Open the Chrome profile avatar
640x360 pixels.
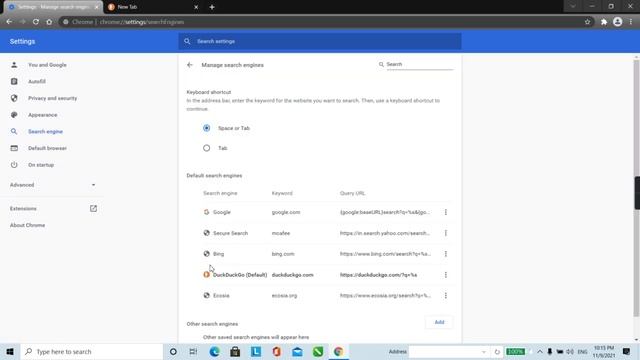tap(618, 22)
